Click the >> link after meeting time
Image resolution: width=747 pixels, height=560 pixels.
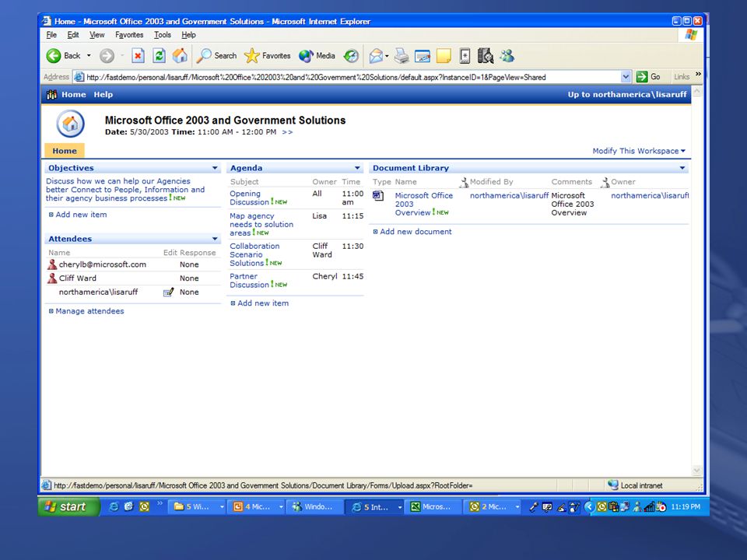click(287, 132)
